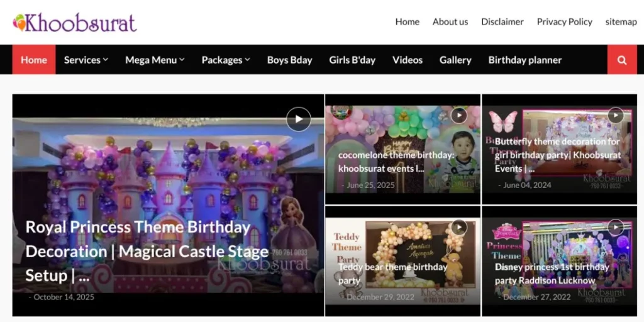This screenshot has width=644, height=322.
Task: Click play icon on Disney princess video
Action: point(615,227)
